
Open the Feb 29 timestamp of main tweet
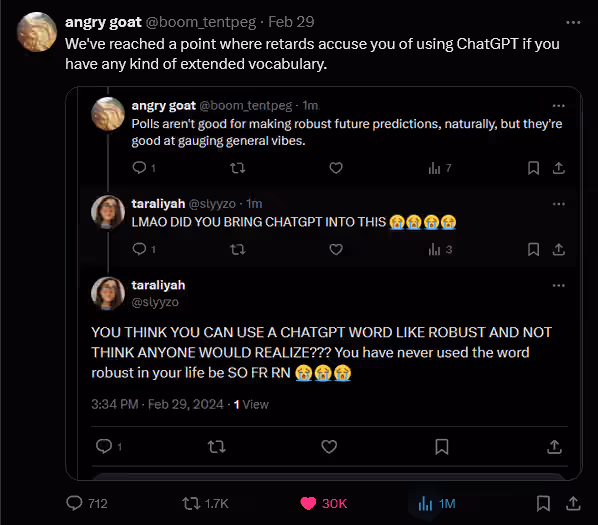(291, 22)
